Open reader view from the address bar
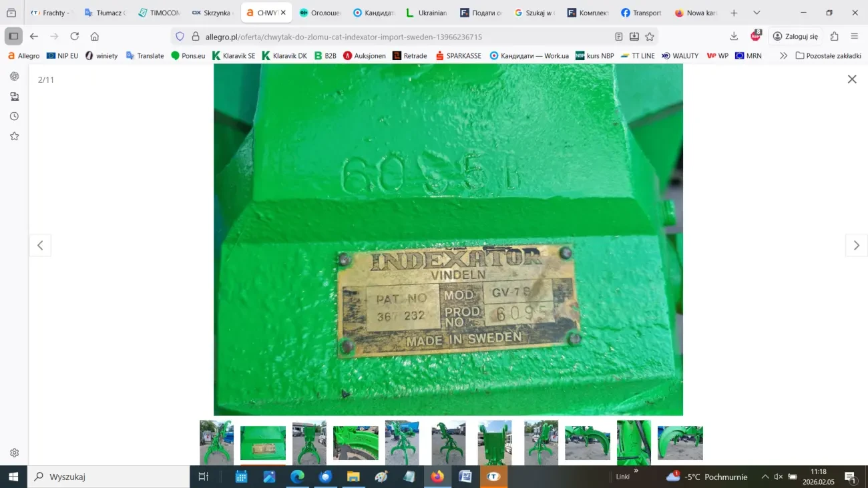 [619, 37]
